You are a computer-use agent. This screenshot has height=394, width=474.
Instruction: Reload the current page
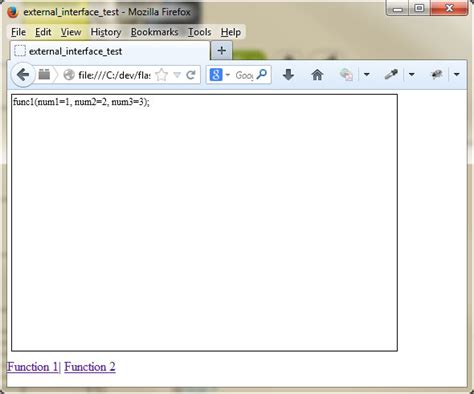pyautogui.click(x=191, y=75)
